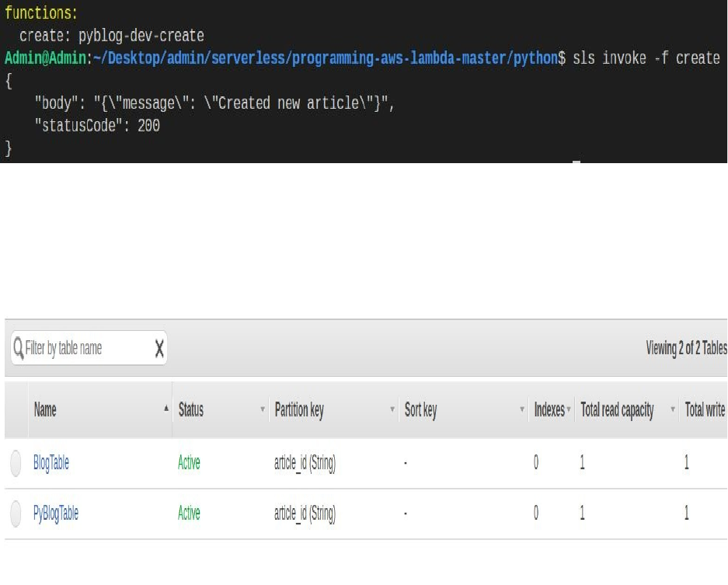Open the Status column dropdown arrow
The height and width of the screenshot is (585, 728).
[263, 410]
